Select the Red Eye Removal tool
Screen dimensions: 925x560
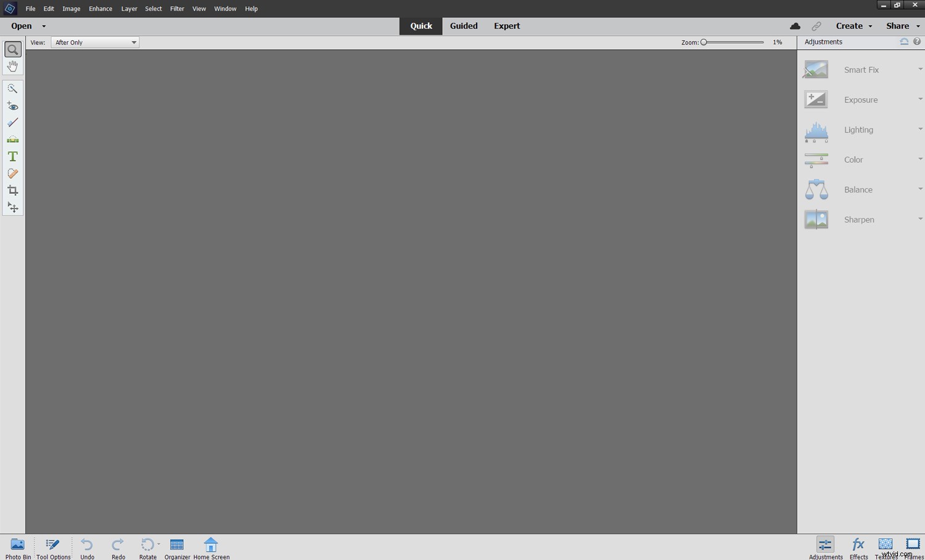[12, 105]
